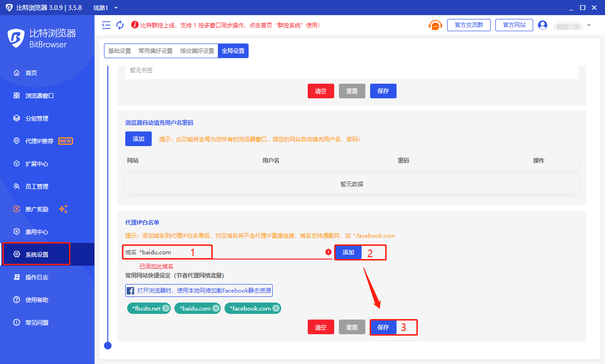
Task: Expand the account dropdown arrow
Action: click(589, 25)
